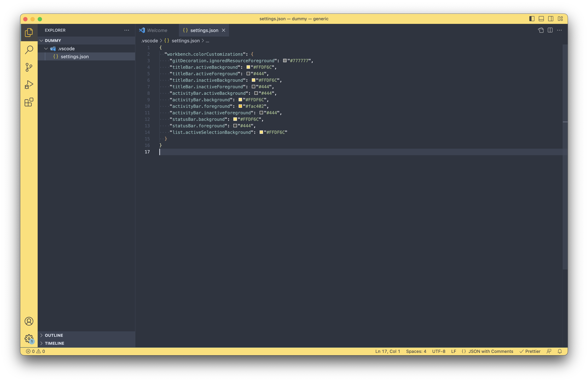588x382 pixels.
Task: Open settings.json in the file tree
Action: pyautogui.click(x=87, y=56)
